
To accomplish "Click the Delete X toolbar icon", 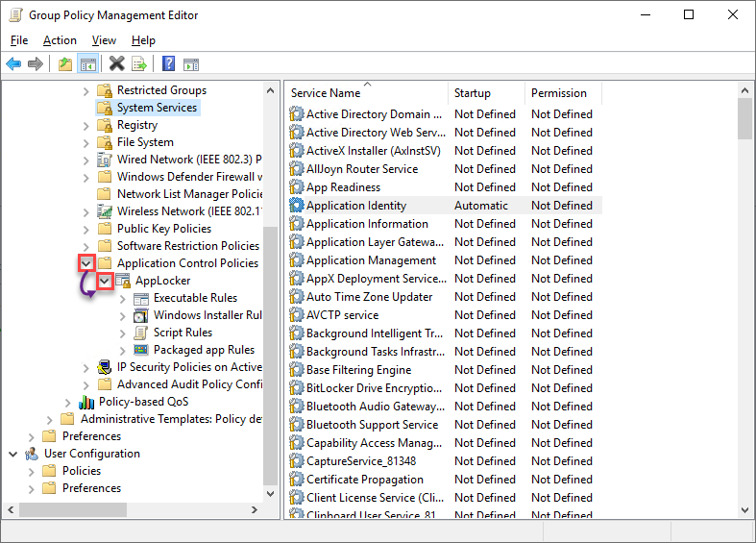I will click(116, 63).
